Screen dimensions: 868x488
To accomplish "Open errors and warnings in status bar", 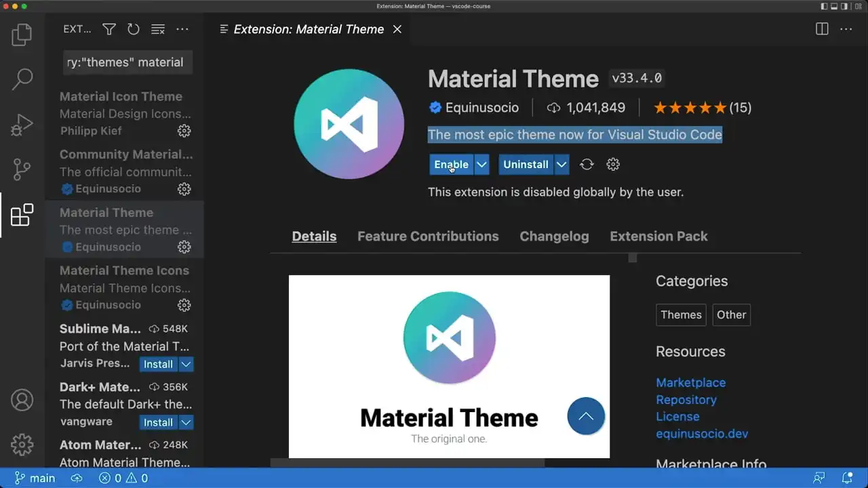I will click(123, 478).
